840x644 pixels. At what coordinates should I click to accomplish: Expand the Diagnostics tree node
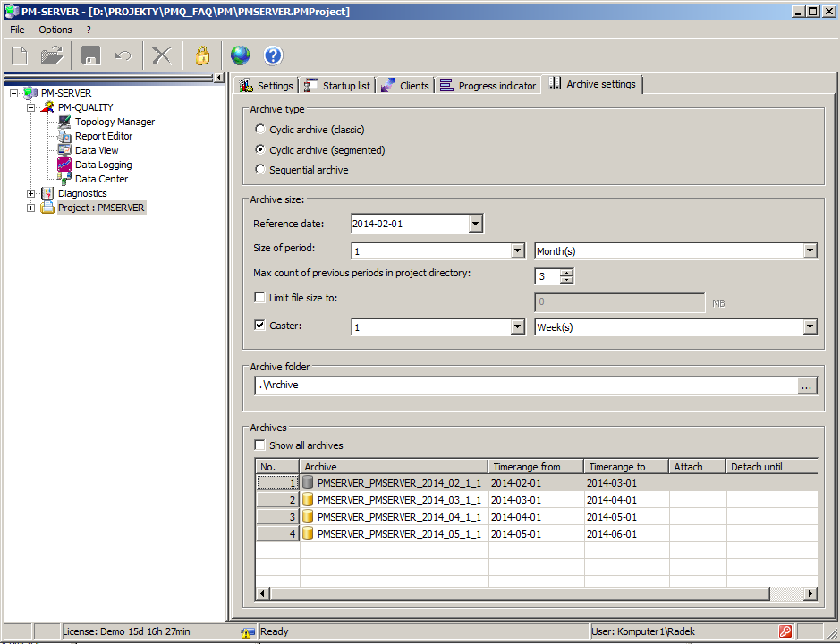coord(31,193)
